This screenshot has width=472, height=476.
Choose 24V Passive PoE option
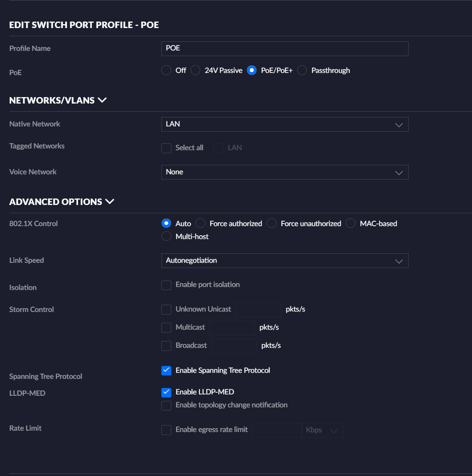195,70
